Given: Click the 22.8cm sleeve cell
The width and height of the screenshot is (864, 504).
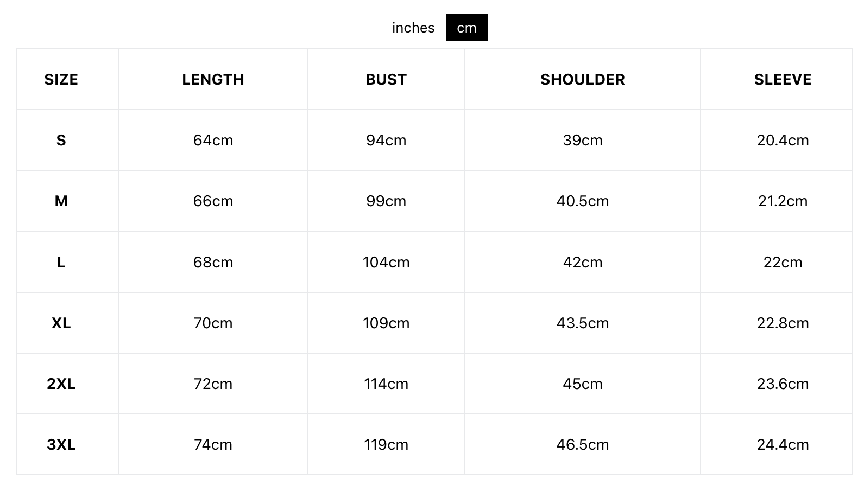Looking at the screenshot, I should click(x=783, y=323).
